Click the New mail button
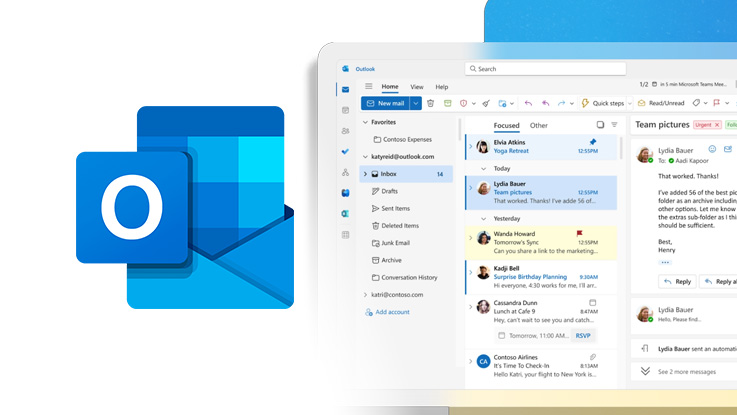Viewport: 737px width, 415px height. [x=385, y=103]
